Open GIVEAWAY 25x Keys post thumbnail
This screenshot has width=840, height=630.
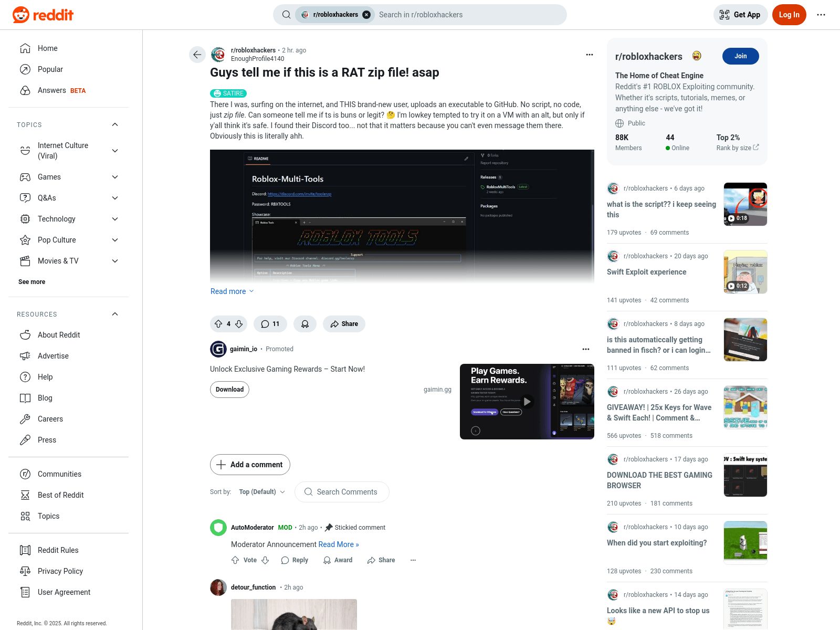(x=745, y=407)
